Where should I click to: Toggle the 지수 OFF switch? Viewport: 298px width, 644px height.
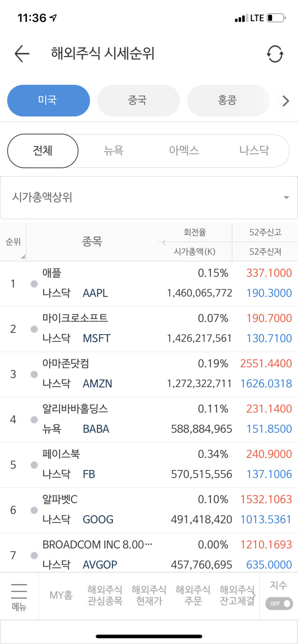click(x=279, y=603)
